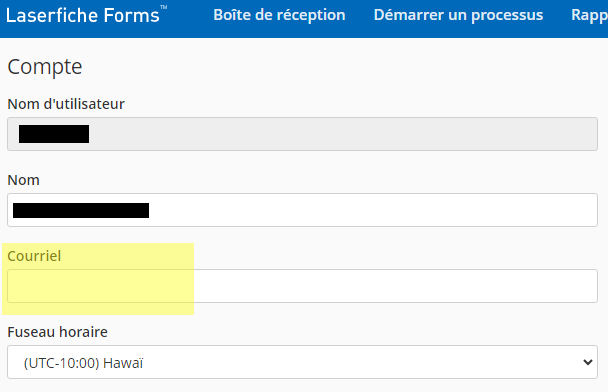Click the redacted username value
608x392 pixels.
pos(54,134)
